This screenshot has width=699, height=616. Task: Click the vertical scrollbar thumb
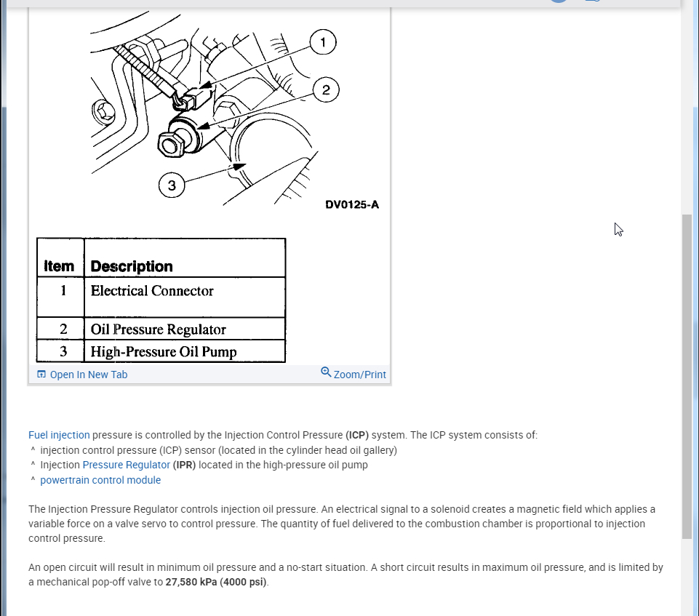point(687,377)
